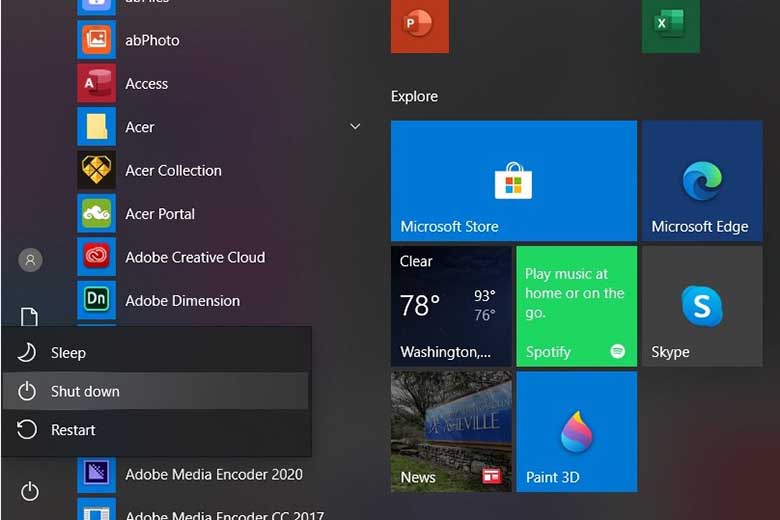Click the Power icon in sidebar
The height and width of the screenshot is (520, 780).
pos(30,491)
